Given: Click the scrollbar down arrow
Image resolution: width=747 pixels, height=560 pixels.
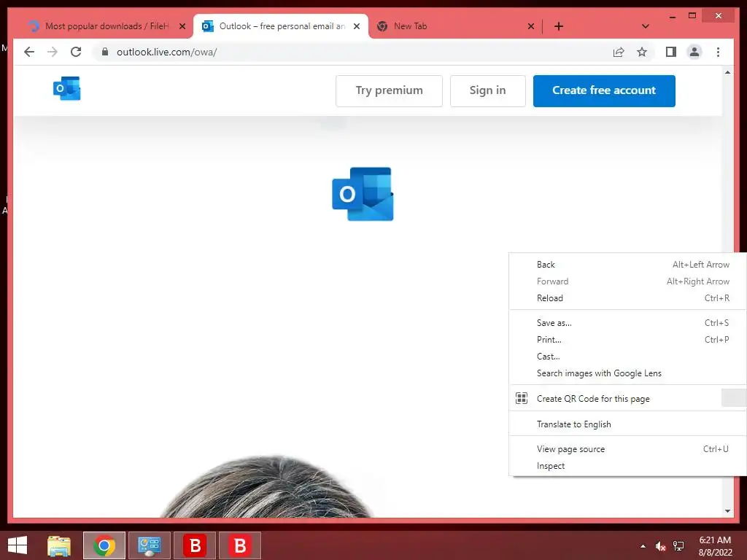Looking at the screenshot, I should [727, 511].
